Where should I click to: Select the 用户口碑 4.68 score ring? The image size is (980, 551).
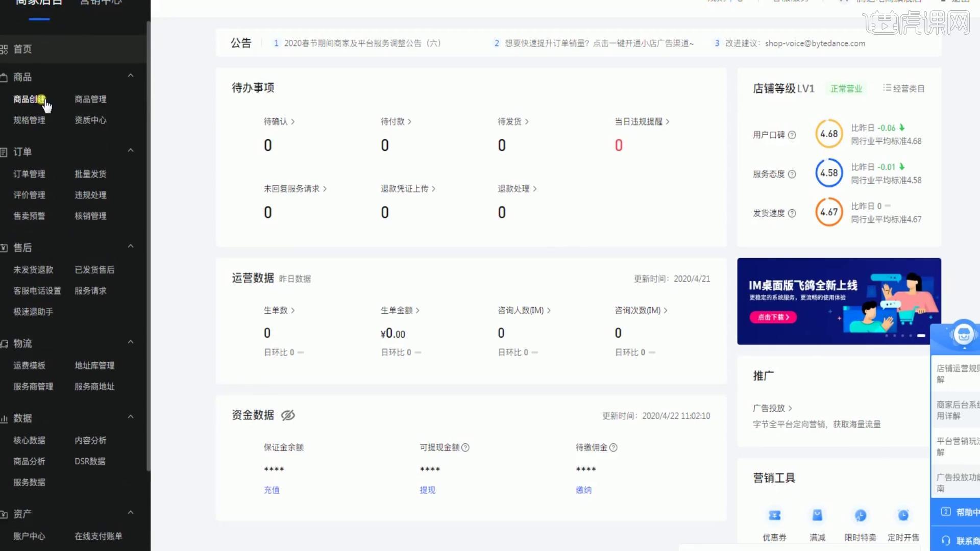[x=829, y=134]
